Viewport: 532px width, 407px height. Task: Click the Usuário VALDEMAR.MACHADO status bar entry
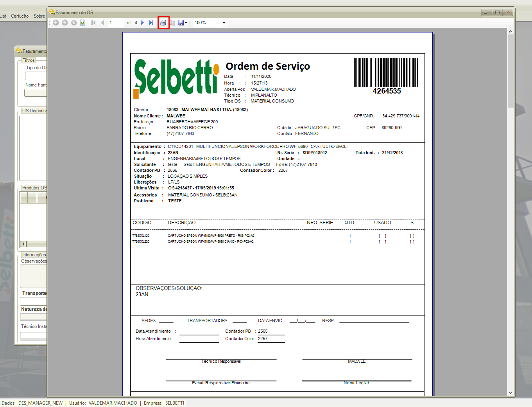coord(103,403)
